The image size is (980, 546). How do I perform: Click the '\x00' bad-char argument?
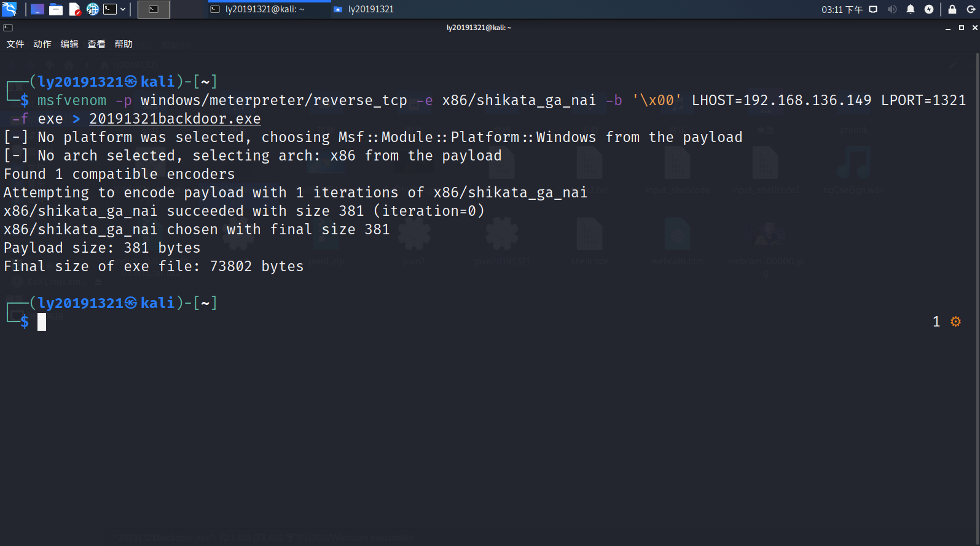tap(657, 100)
